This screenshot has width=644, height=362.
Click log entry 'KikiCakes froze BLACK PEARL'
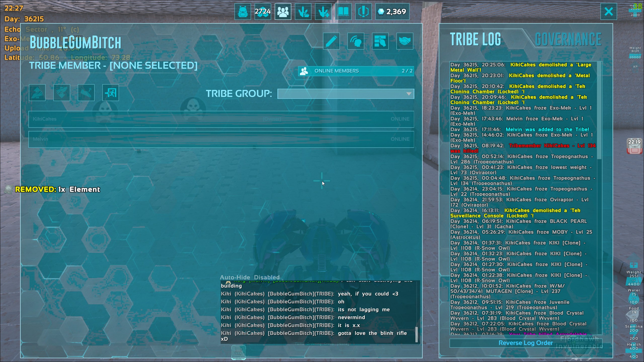[518, 224]
